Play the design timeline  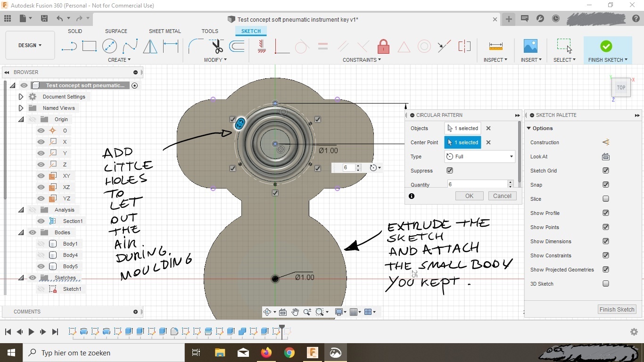pyautogui.click(x=31, y=332)
